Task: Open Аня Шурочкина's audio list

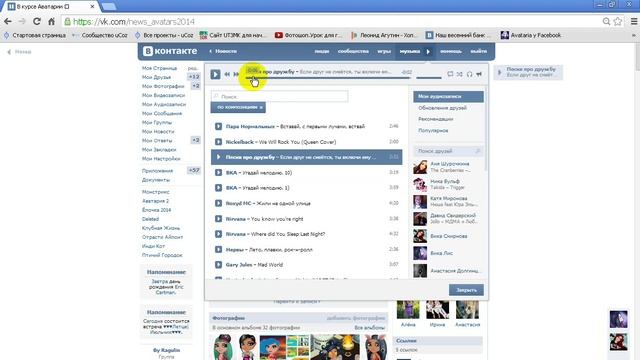Action: click(x=448, y=167)
